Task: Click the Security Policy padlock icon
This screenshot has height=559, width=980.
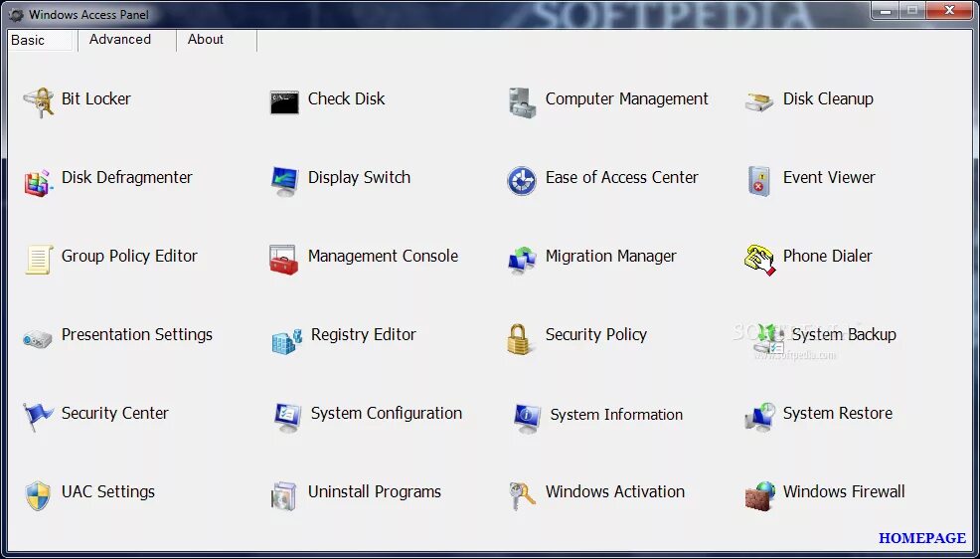Action: 520,339
